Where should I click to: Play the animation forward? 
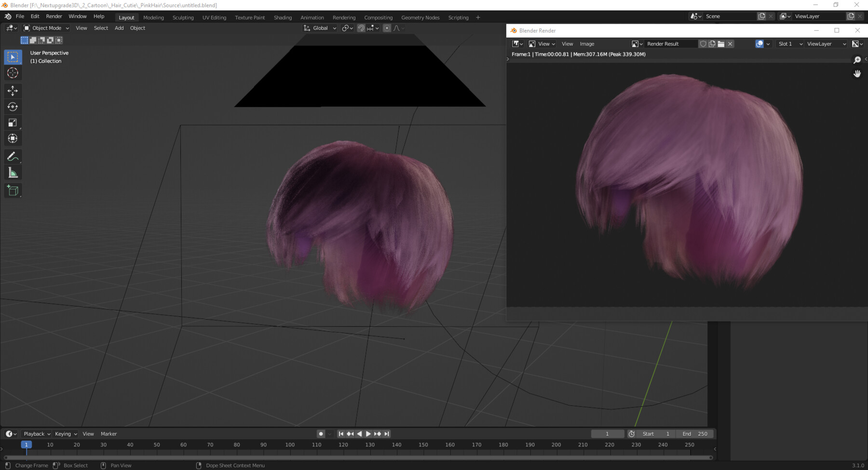pos(368,434)
